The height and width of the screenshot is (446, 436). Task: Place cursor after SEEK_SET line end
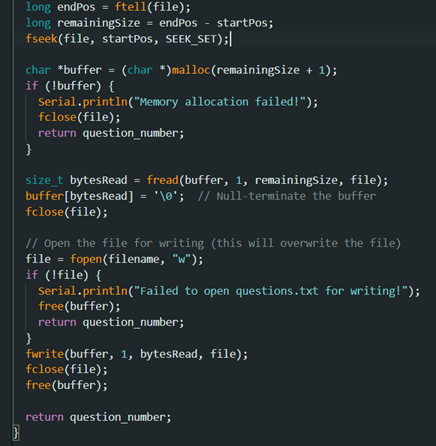point(231,39)
